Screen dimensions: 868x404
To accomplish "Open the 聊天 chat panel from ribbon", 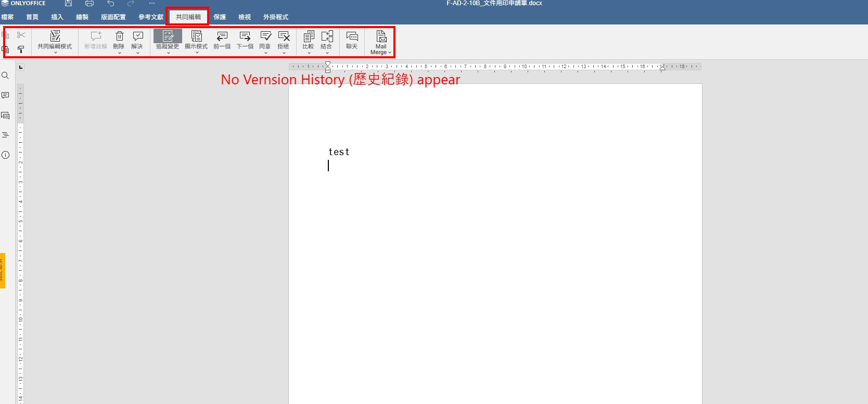I will click(352, 40).
